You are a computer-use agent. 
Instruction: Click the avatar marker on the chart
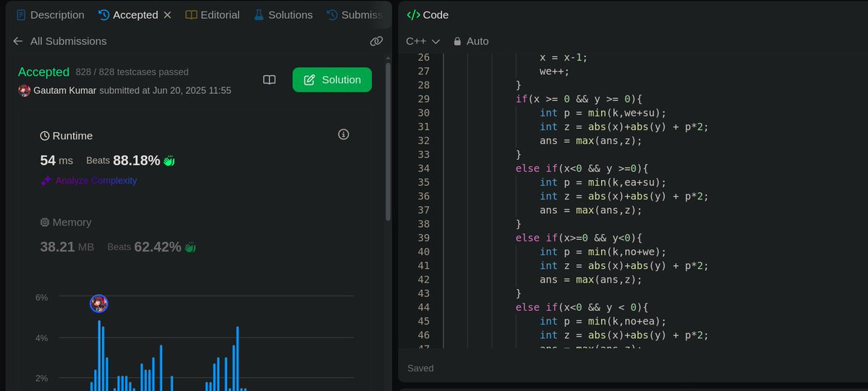tap(99, 304)
